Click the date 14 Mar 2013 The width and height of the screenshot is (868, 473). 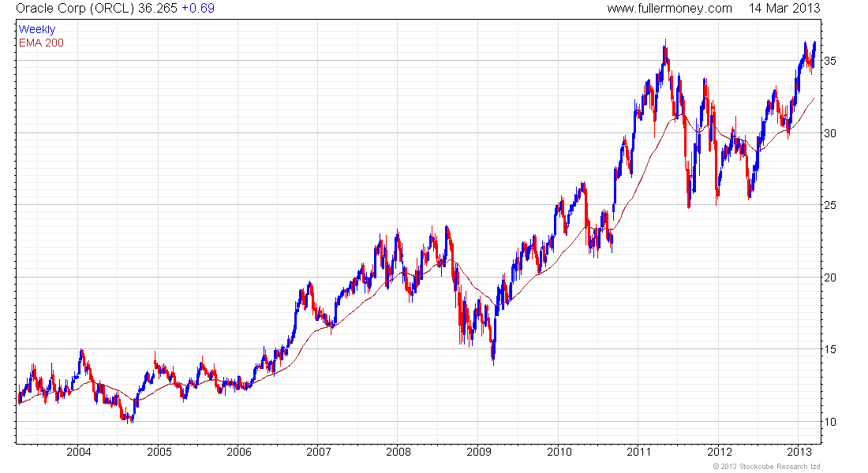(784, 9)
